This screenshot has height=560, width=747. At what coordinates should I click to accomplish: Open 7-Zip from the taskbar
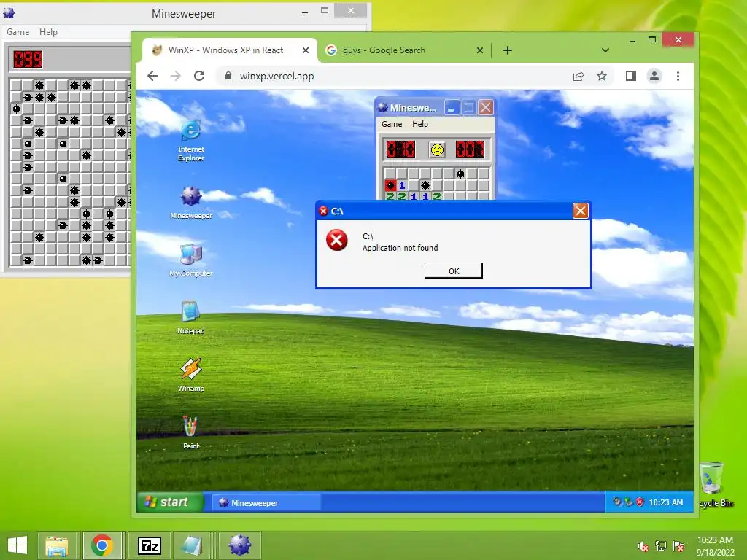point(149,545)
